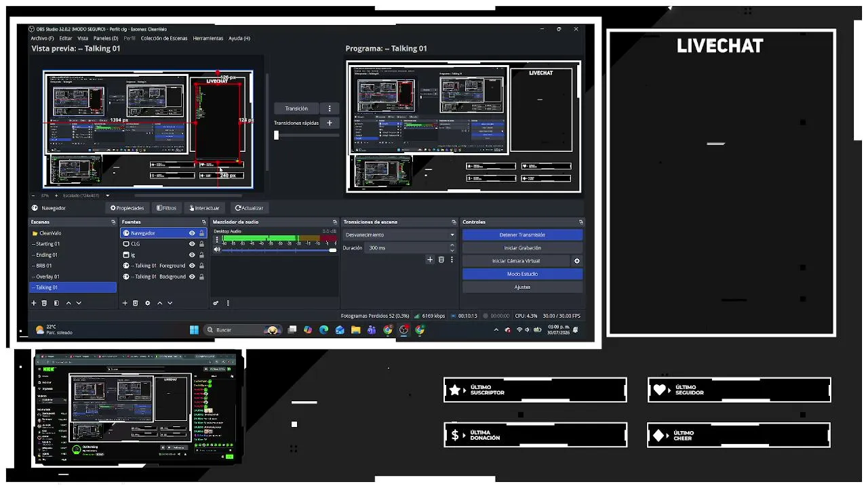Add a scene transition with plus icon
The width and height of the screenshot is (868, 488).
click(x=430, y=260)
